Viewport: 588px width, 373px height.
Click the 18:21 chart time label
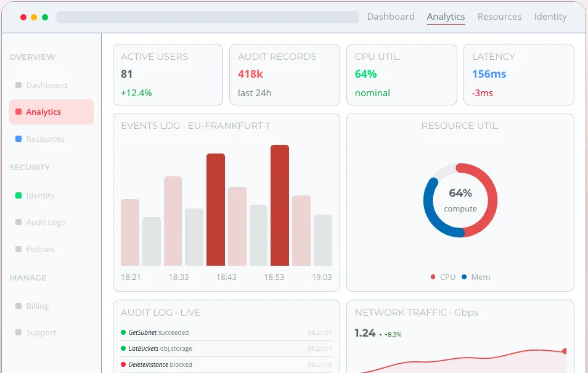pos(131,277)
